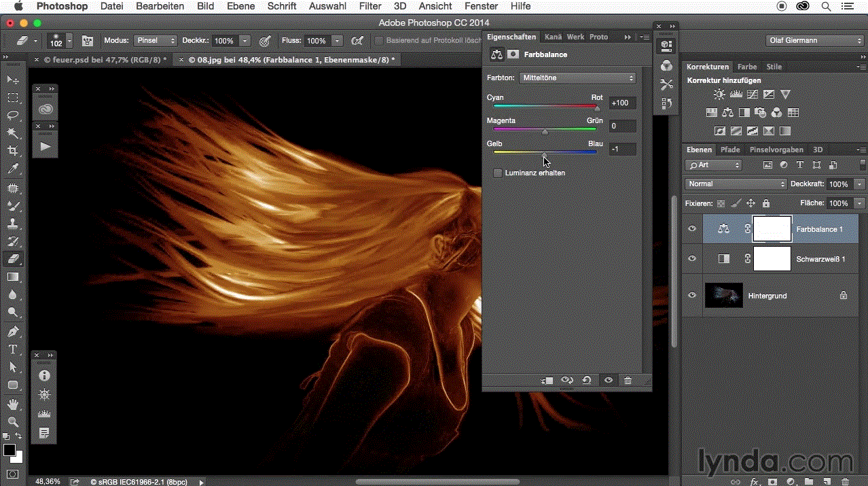Screen dimensions: 868x486
Task: Select the Move tool
Action: tap(13, 80)
